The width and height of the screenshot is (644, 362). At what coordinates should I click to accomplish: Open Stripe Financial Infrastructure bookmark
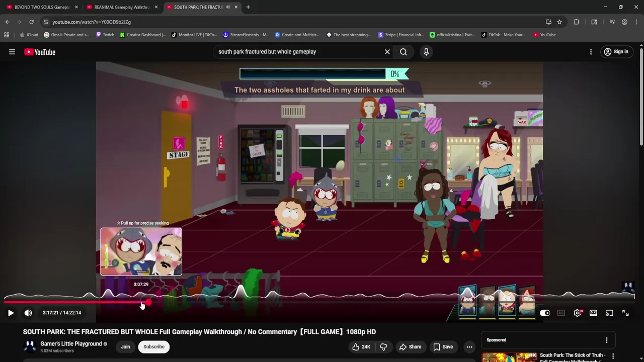point(401,35)
